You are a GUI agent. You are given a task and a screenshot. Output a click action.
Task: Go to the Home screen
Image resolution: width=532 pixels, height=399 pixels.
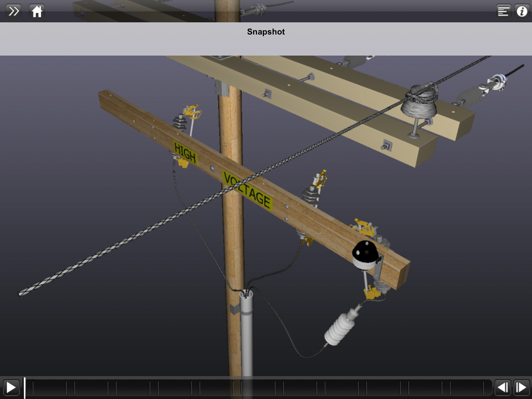(x=37, y=11)
